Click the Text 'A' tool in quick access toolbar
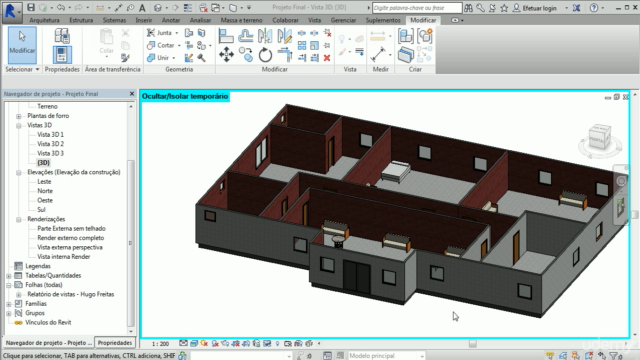This screenshot has height=360, width=640. coord(142,7)
